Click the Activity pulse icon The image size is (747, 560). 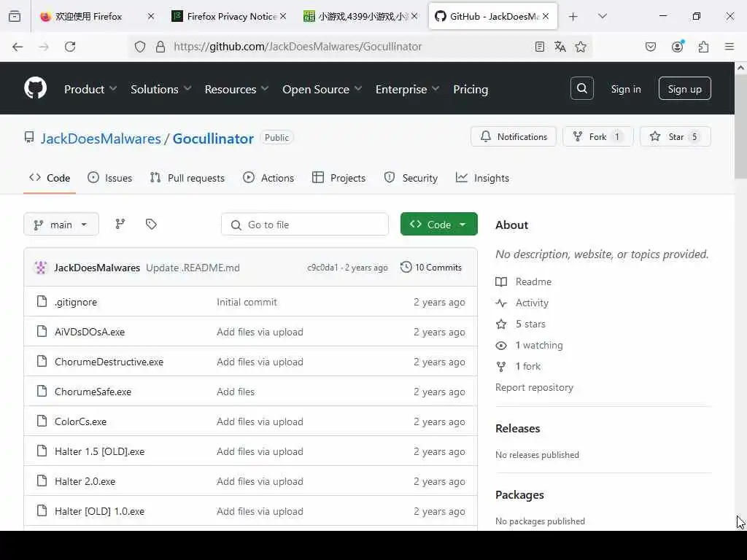pos(501,303)
